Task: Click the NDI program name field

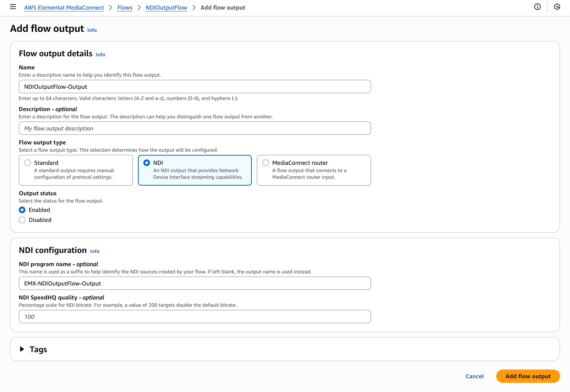Action: point(195,284)
